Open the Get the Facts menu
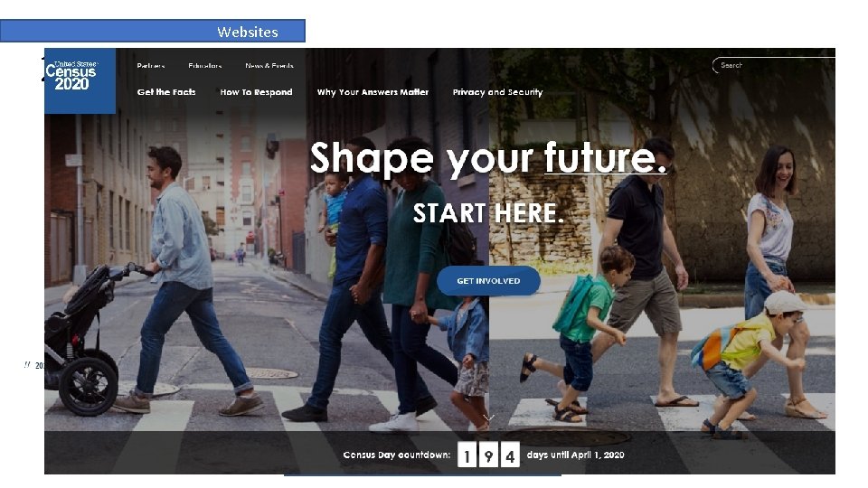868x488 pixels. [166, 92]
